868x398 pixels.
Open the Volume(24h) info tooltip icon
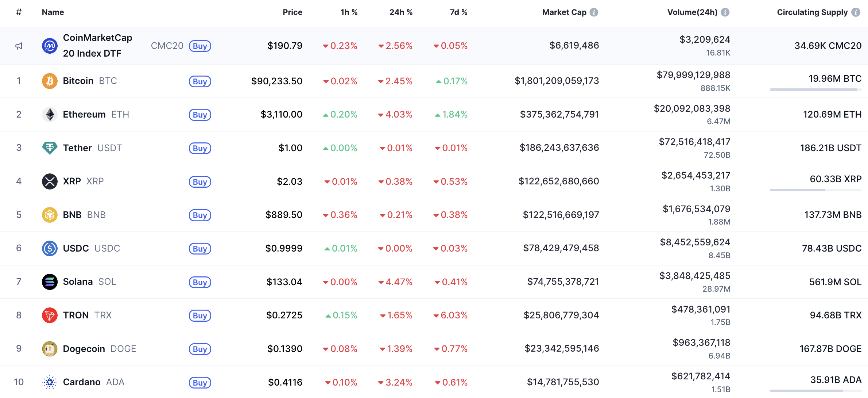coord(725,12)
